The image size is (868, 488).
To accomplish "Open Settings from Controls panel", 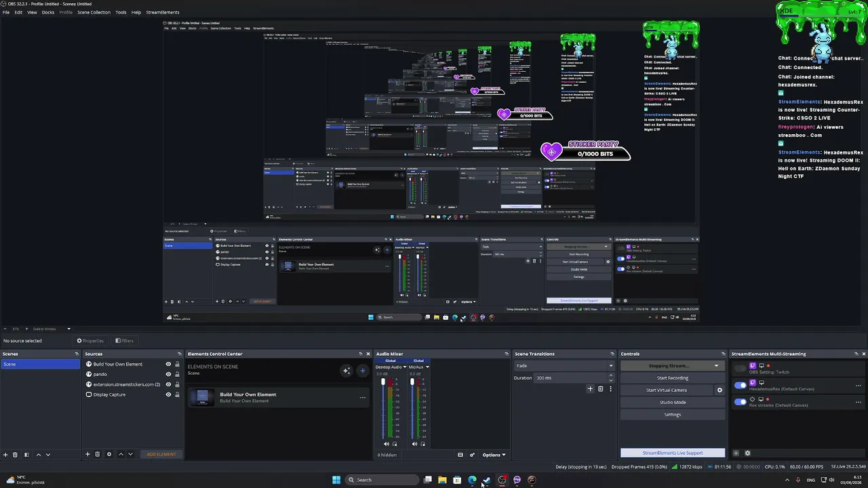I will (672, 415).
